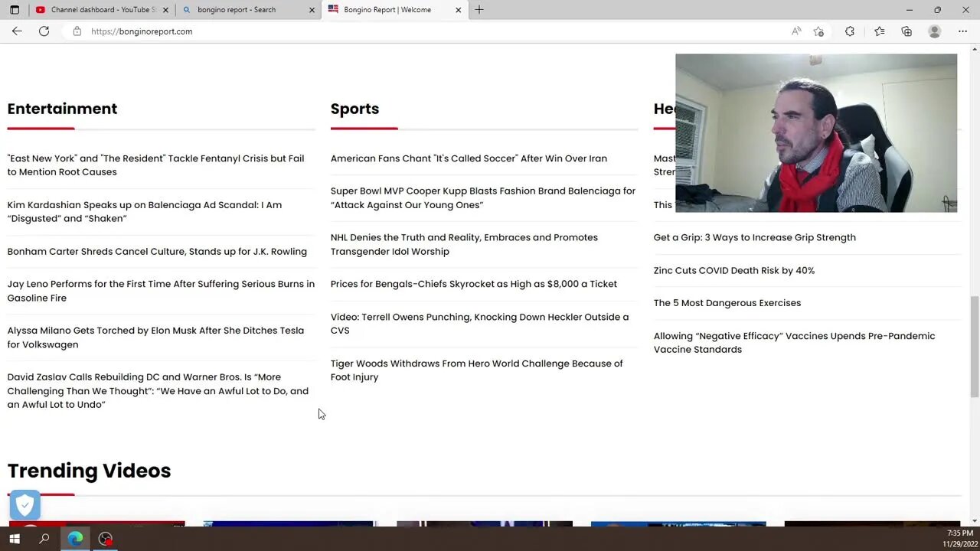
Task: Open Get a Grip grip strength article
Action: tap(754, 237)
